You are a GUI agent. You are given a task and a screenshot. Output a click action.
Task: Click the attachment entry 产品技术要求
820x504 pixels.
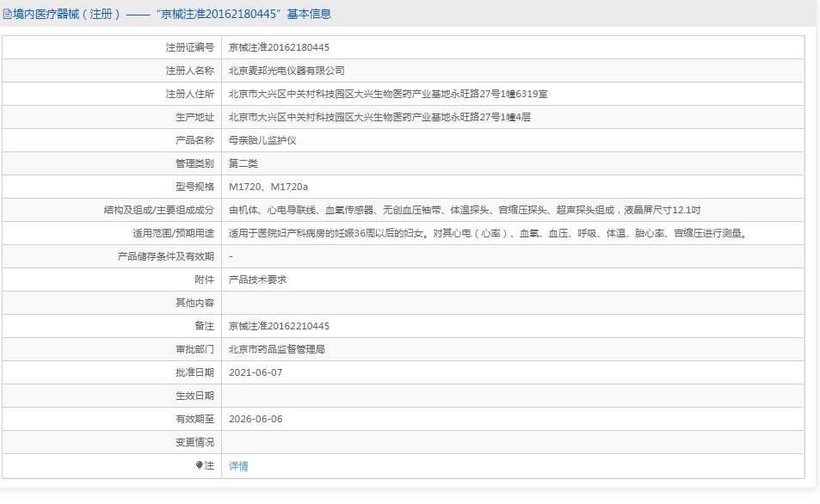pyautogui.click(x=257, y=280)
